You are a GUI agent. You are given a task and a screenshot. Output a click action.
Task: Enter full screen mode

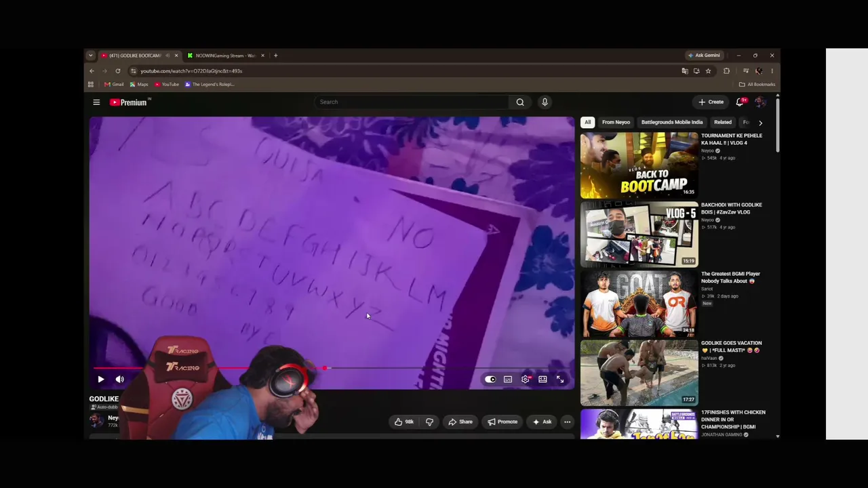pyautogui.click(x=560, y=380)
